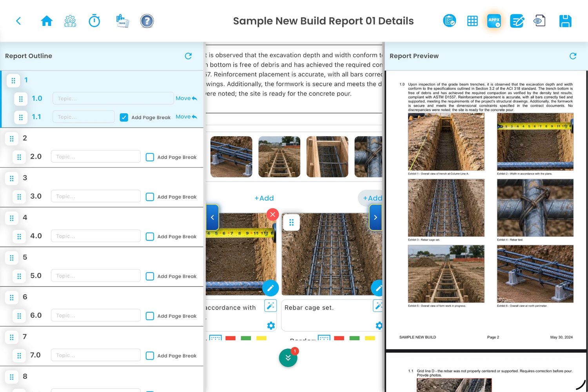
Task: Click Topic field for item 1.0
Action: 113,98
